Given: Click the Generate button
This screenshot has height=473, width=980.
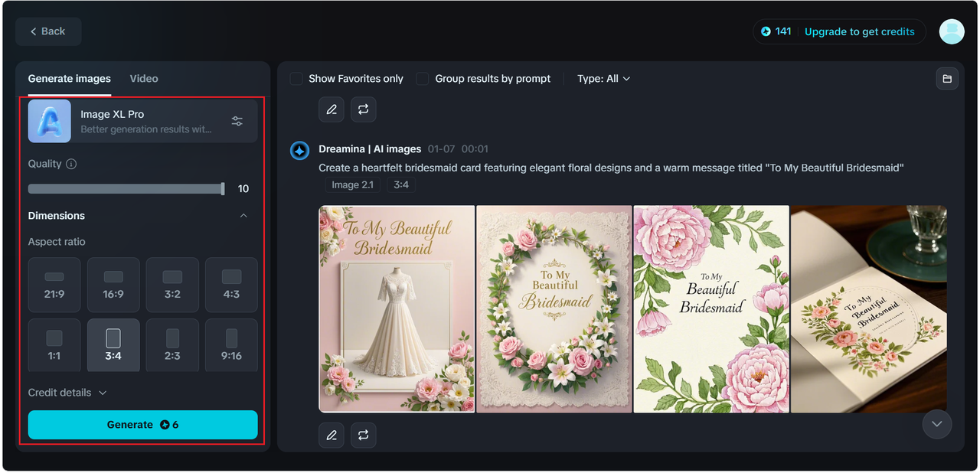Looking at the screenshot, I should pos(143,425).
